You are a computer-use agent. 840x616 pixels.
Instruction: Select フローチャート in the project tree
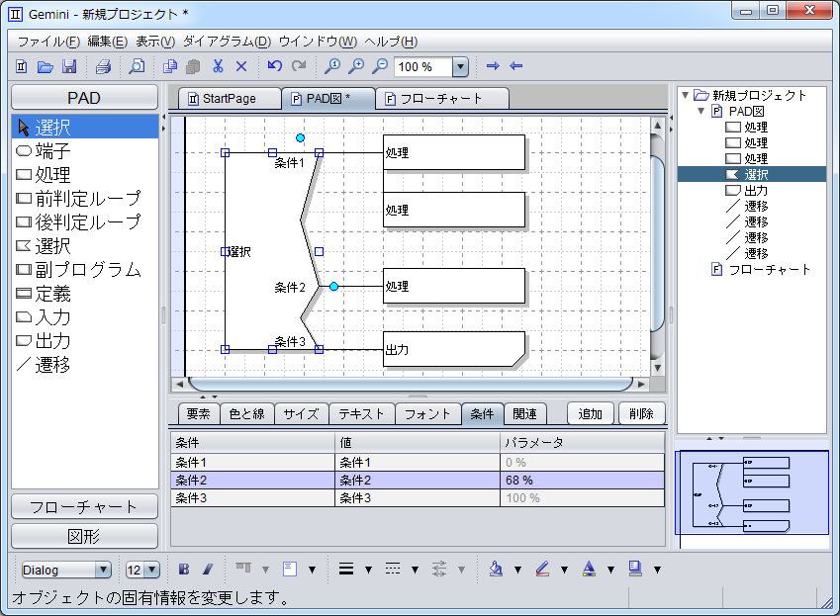(x=769, y=270)
